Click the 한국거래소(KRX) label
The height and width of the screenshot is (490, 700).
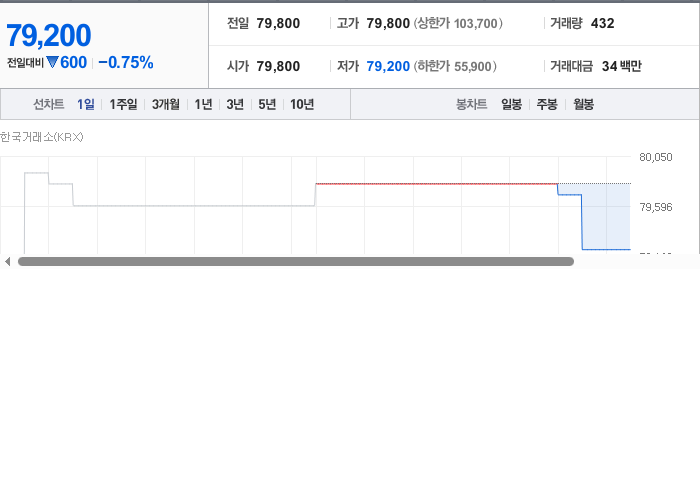point(42,137)
